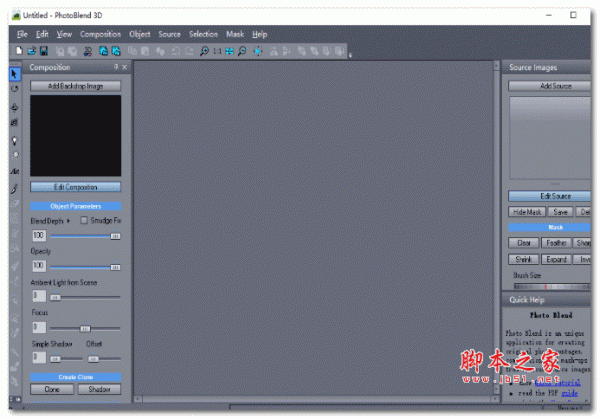Click the Redo arrow toolbar icon
This screenshot has width=600, height=419.
pos(189,51)
